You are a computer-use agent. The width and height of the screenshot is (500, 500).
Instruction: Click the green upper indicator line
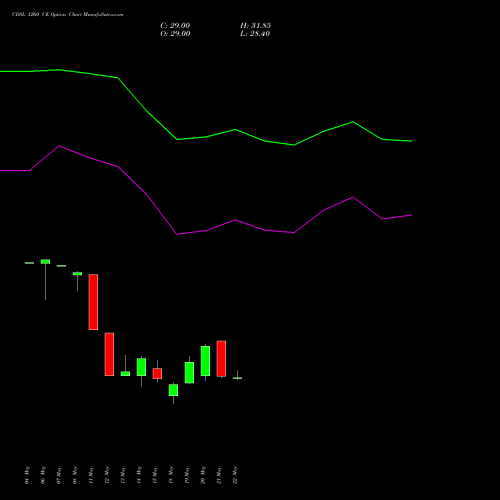pos(206,137)
